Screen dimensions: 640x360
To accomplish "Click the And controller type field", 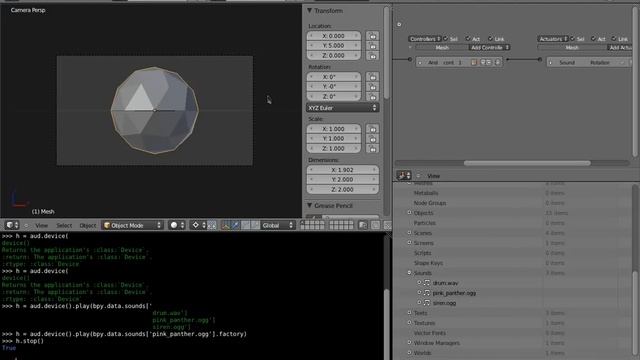I will (433, 62).
